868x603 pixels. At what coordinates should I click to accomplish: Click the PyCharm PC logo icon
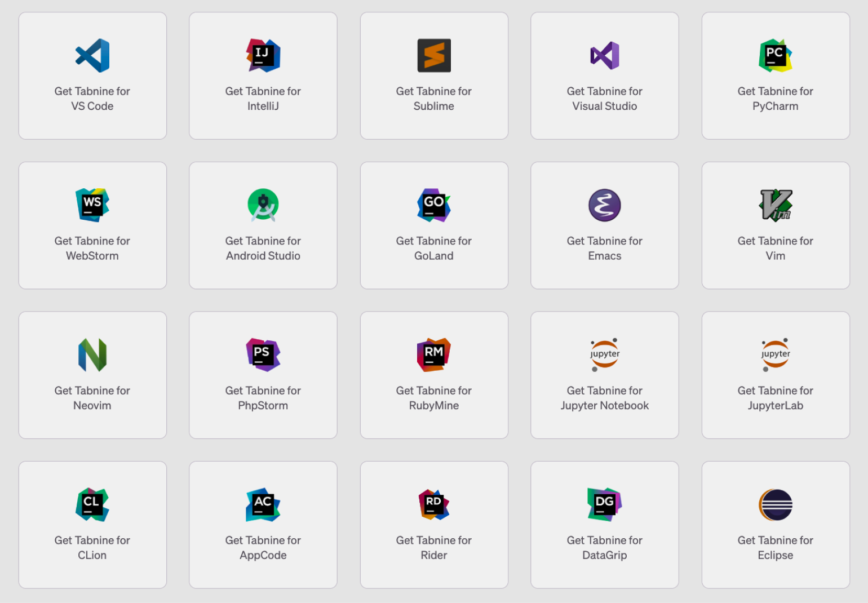[776, 55]
